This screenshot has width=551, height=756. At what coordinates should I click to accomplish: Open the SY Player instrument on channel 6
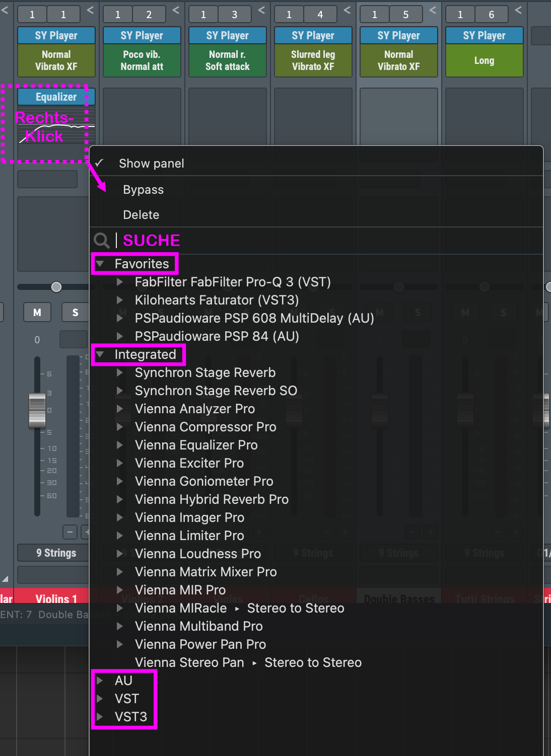tap(484, 36)
